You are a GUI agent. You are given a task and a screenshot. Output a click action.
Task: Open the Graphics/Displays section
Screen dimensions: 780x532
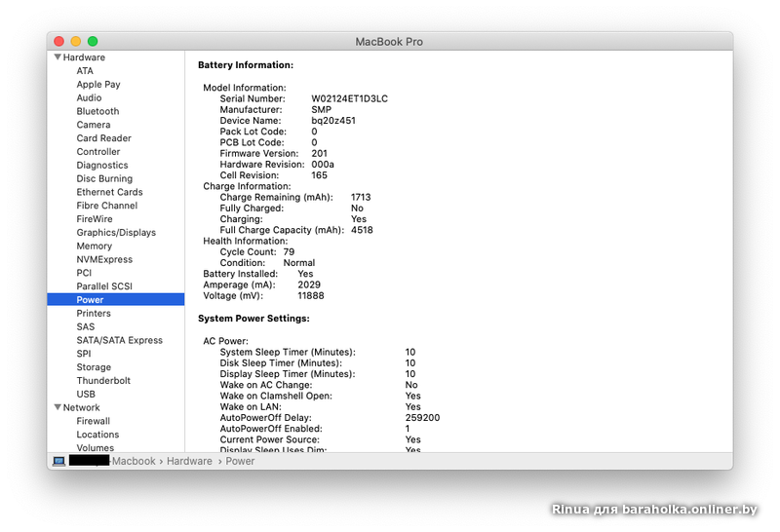pyautogui.click(x=116, y=232)
